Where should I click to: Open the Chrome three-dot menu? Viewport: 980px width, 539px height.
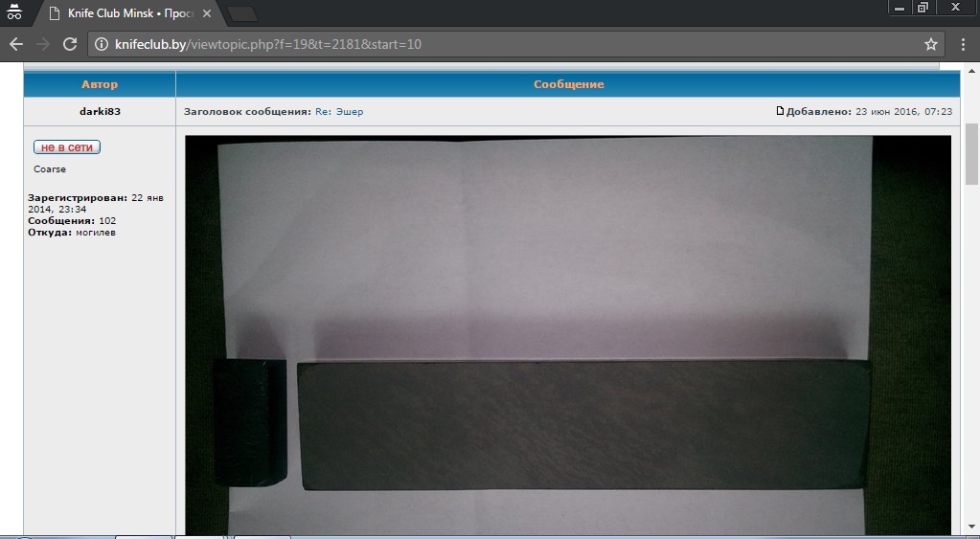tap(963, 44)
